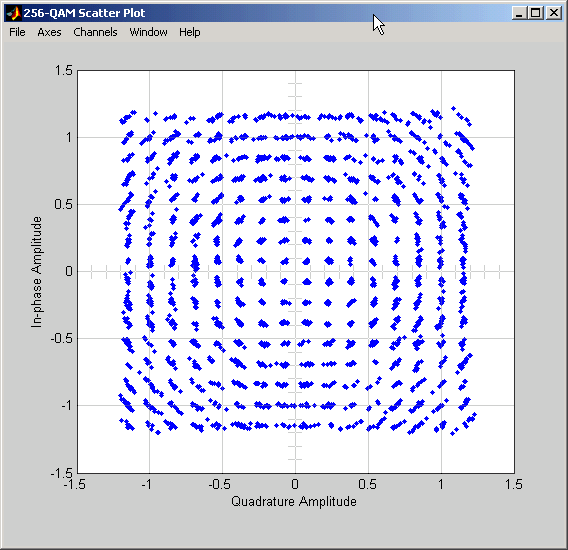
Task: Select the In-phase Amplitude y-axis label
Action: click(x=36, y=272)
